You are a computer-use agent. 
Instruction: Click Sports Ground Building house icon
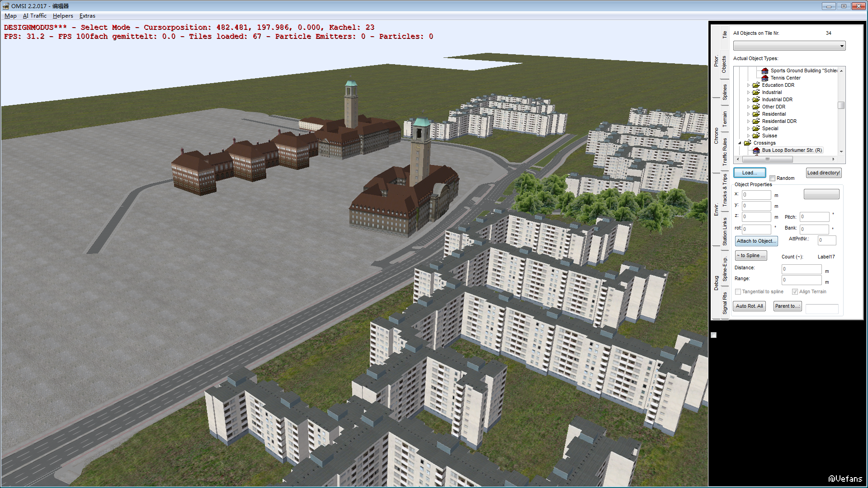tap(764, 70)
